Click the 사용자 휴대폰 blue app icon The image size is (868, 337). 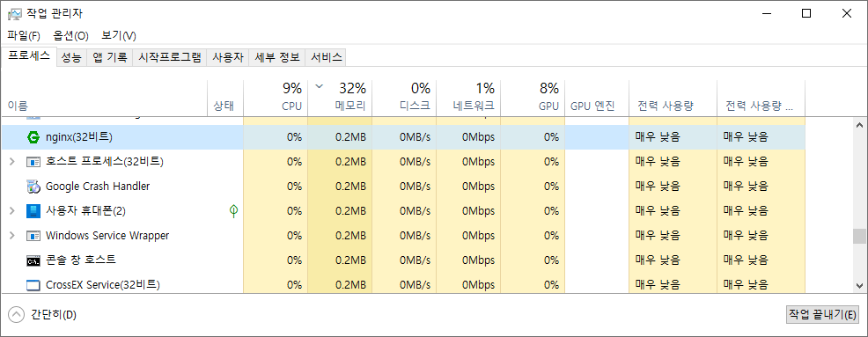coord(33,211)
